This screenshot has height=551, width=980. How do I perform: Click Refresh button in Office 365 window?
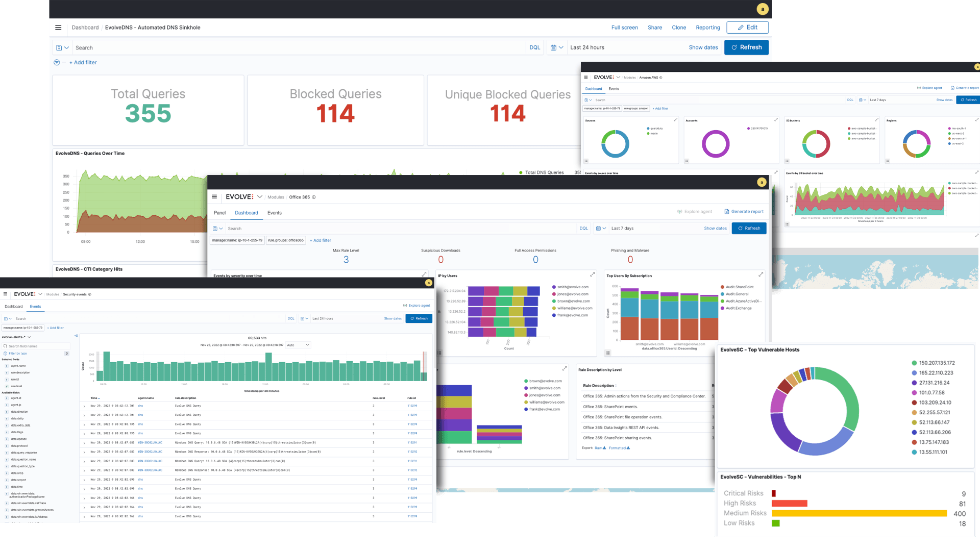coord(749,228)
